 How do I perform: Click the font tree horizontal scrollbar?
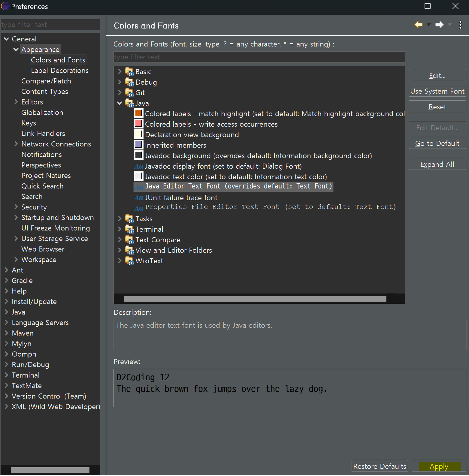pyautogui.click(x=255, y=299)
